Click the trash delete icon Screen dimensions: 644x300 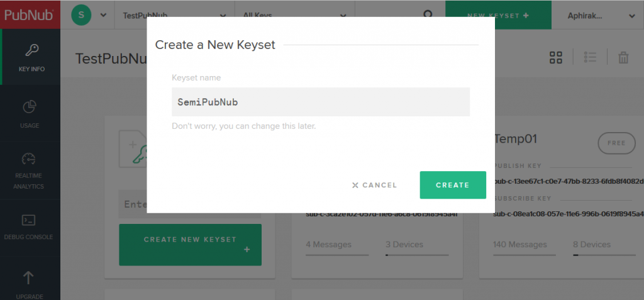pos(623,58)
